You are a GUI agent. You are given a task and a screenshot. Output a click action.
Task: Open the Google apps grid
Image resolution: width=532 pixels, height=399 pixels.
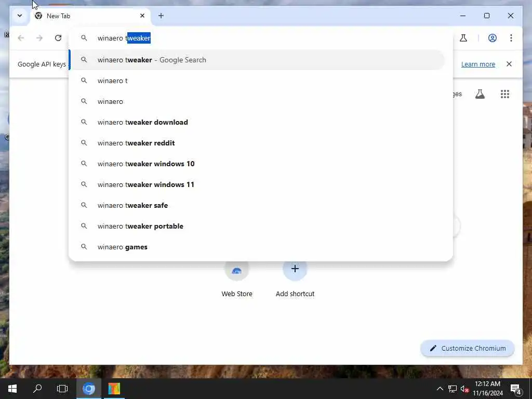tap(505, 94)
